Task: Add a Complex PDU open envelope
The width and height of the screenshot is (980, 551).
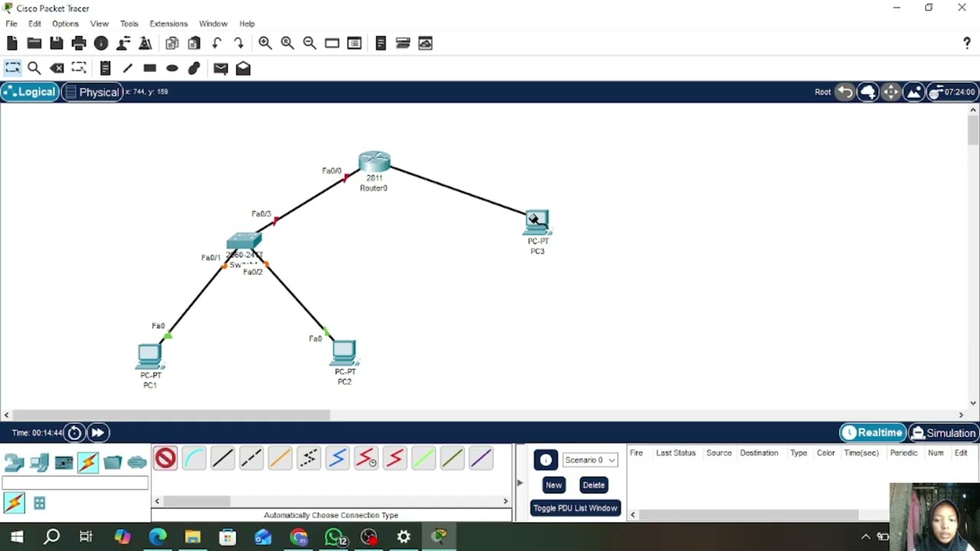Action: coord(243,68)
